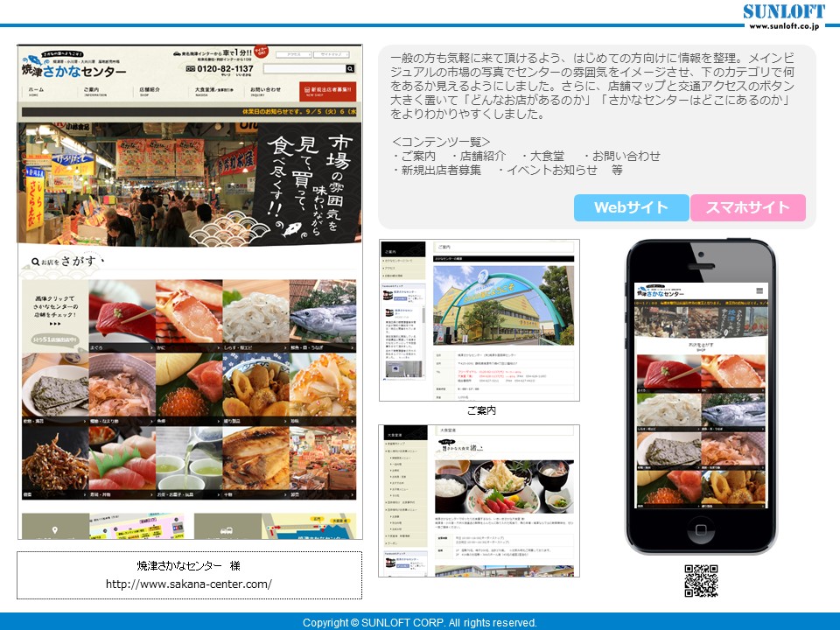Click the Copyright SUNLOFT CORP footer text
The width and height of the screenshot is (840, 630).
(419, 622)
